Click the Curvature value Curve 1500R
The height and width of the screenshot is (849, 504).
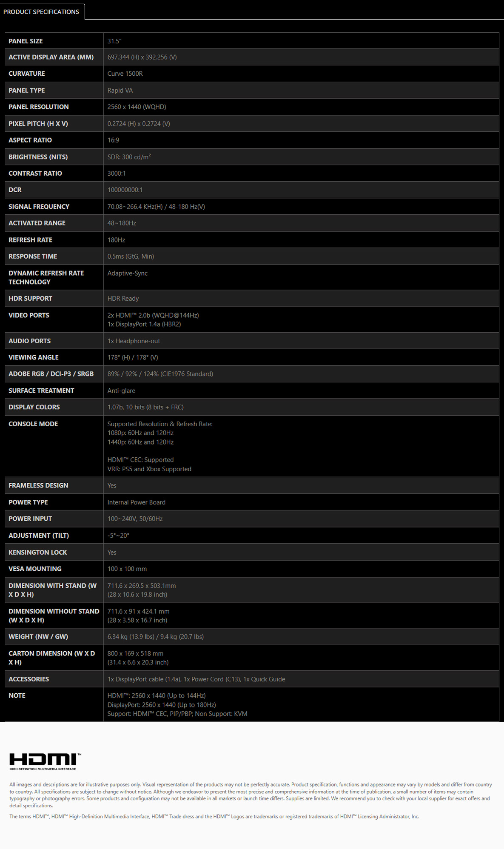click(x=125, y=74)
